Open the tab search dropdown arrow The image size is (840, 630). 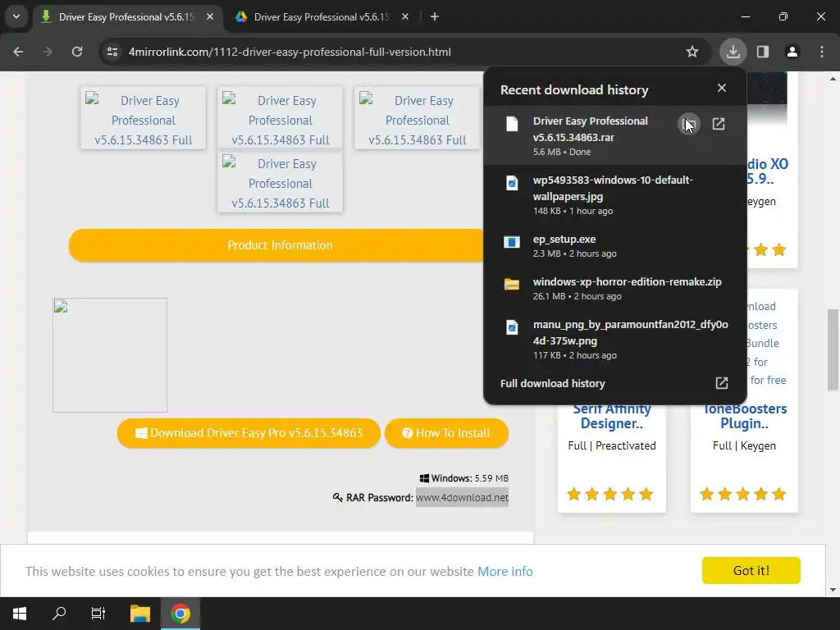pos(16,16)
